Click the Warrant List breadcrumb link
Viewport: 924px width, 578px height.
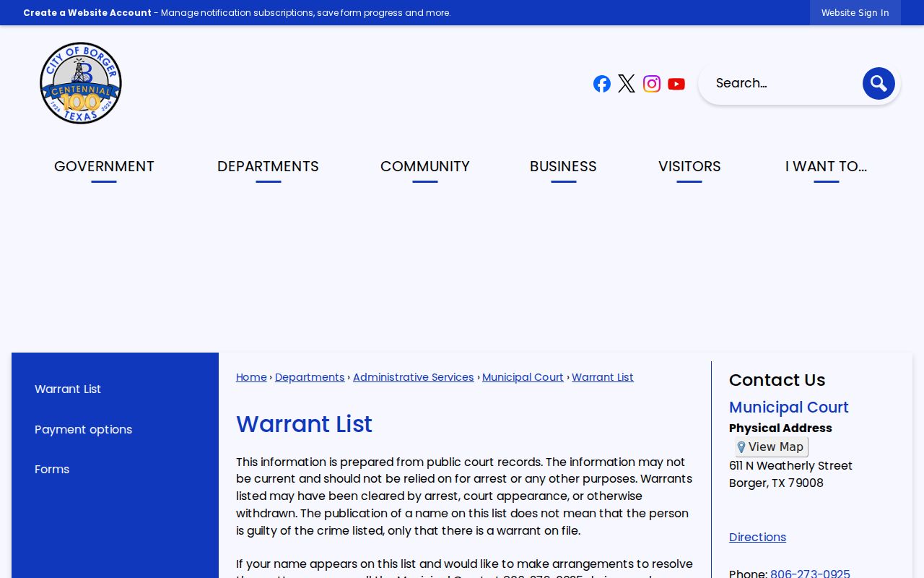[x=603, y=377]
